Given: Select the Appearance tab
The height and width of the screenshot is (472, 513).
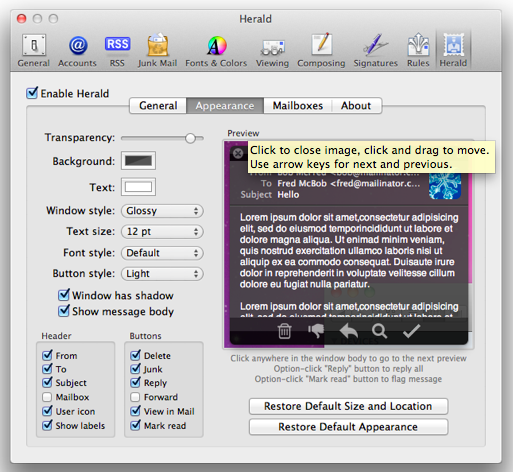Looking at the screenshot, I should 225,106.
